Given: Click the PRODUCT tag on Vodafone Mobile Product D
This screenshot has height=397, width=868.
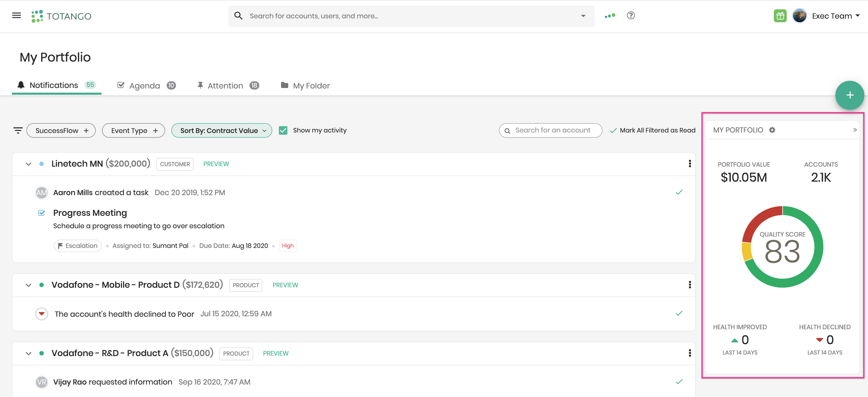Looking at the screenshot, I should [246, 285].
